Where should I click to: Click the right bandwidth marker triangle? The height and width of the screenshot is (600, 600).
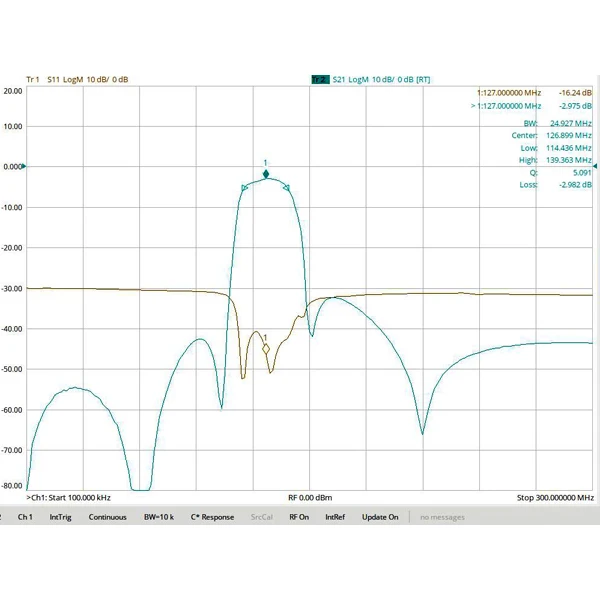click(x=287, y=188)
